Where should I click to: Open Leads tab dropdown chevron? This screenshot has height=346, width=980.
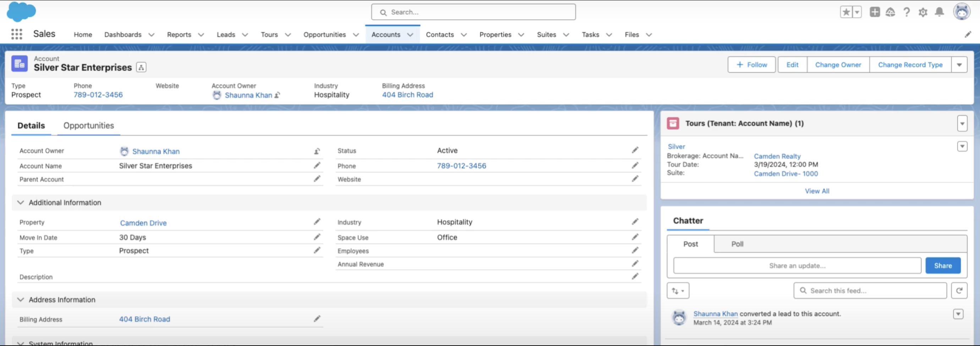[245, 35]
